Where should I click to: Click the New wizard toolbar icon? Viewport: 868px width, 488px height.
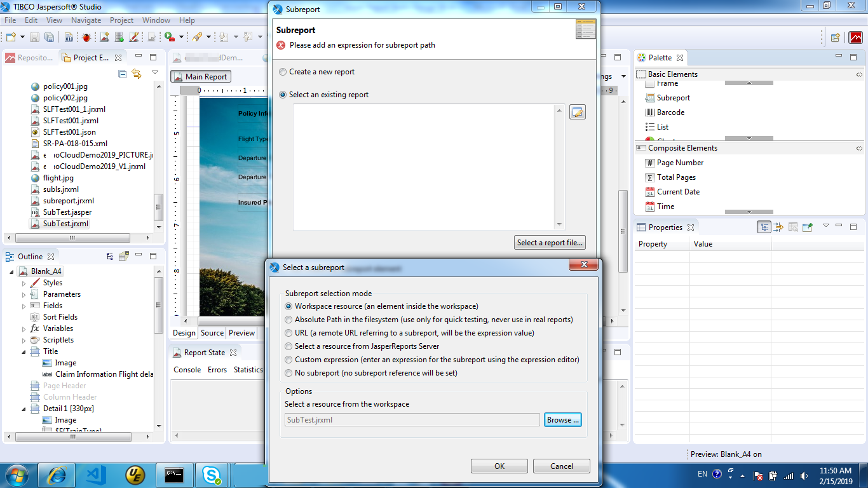pyautogui.click(x=11, y=37)
